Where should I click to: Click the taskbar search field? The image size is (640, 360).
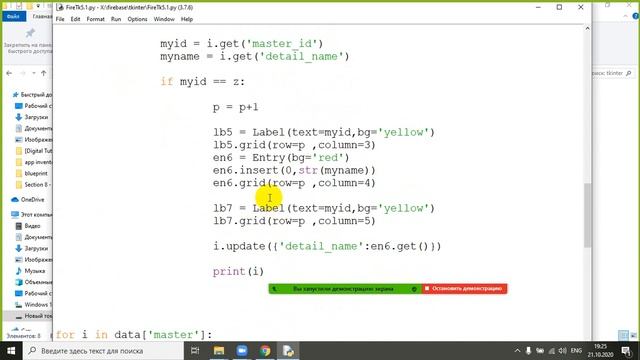click(x=103, y=351)
